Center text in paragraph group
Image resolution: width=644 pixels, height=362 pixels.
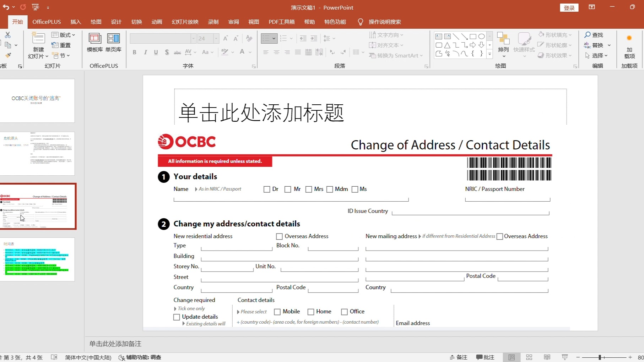pos(276,52)
